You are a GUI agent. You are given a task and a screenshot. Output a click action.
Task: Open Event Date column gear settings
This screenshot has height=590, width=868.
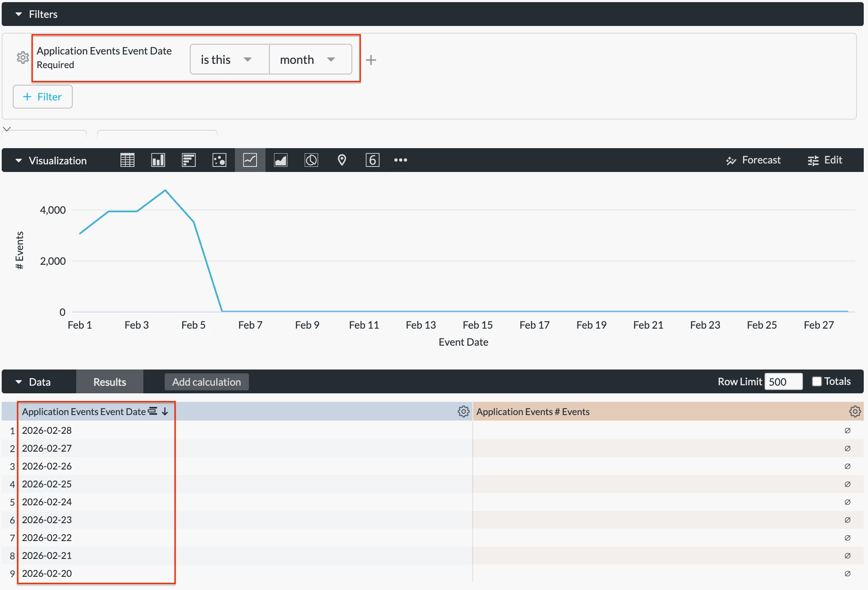[x=463, y=411]
